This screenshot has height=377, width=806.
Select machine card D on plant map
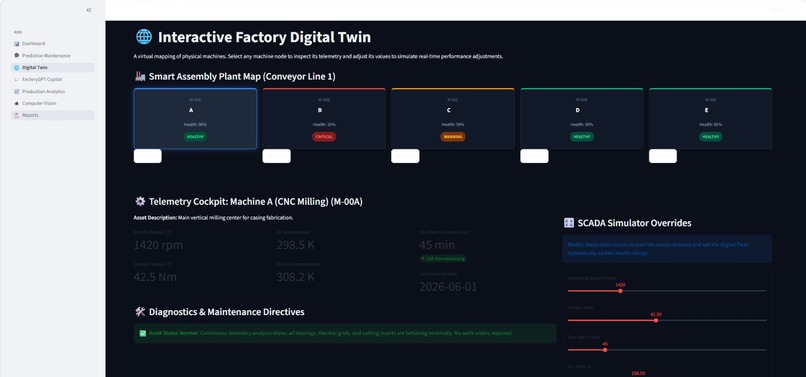click(x=582, y=119)
